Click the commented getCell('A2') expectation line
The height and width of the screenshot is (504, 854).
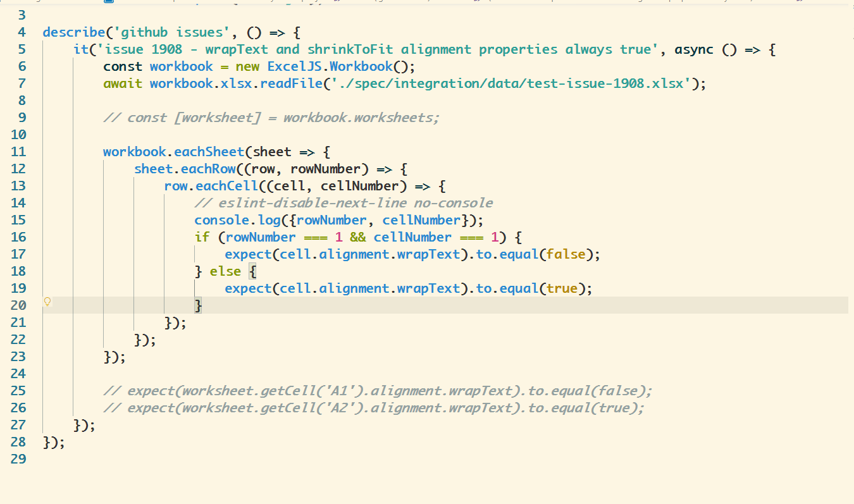[374, 408]
